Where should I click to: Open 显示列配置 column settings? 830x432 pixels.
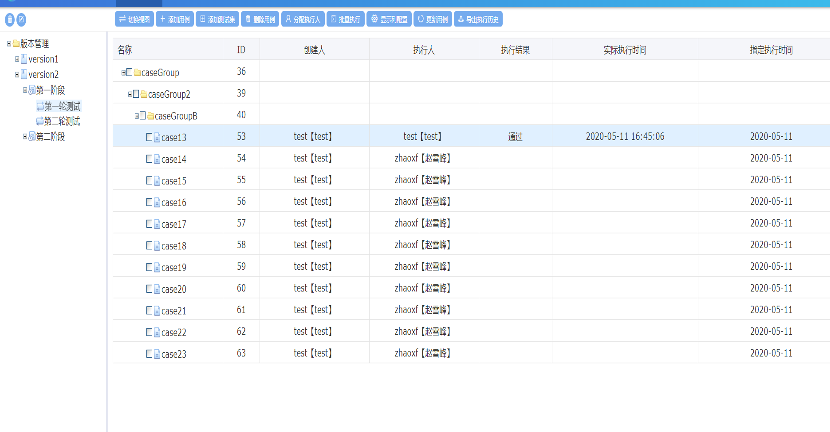pos(387,19)
